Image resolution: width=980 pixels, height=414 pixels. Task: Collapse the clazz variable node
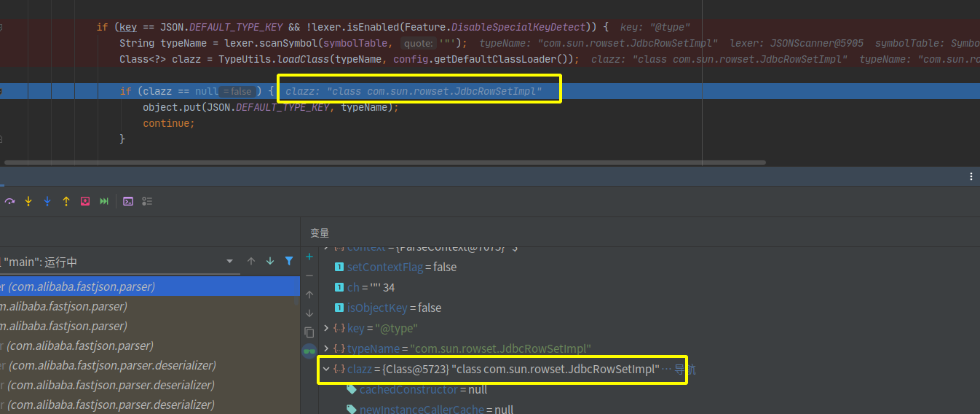click(326, 369)
